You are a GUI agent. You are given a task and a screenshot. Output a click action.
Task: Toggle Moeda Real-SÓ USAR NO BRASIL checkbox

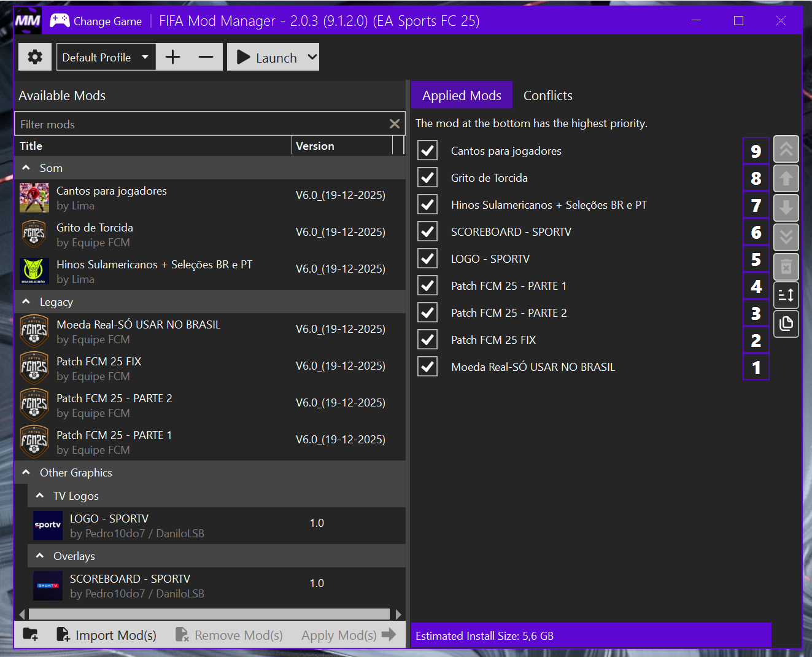[428, 367]
